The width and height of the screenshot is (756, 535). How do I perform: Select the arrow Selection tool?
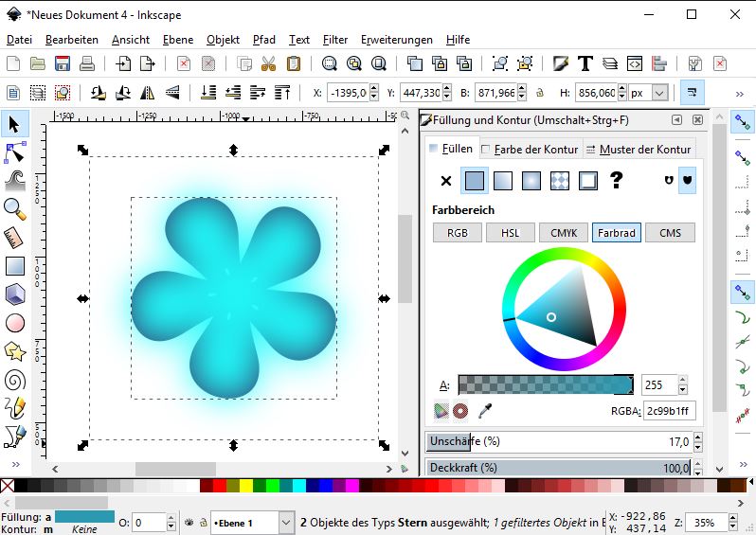15,124
